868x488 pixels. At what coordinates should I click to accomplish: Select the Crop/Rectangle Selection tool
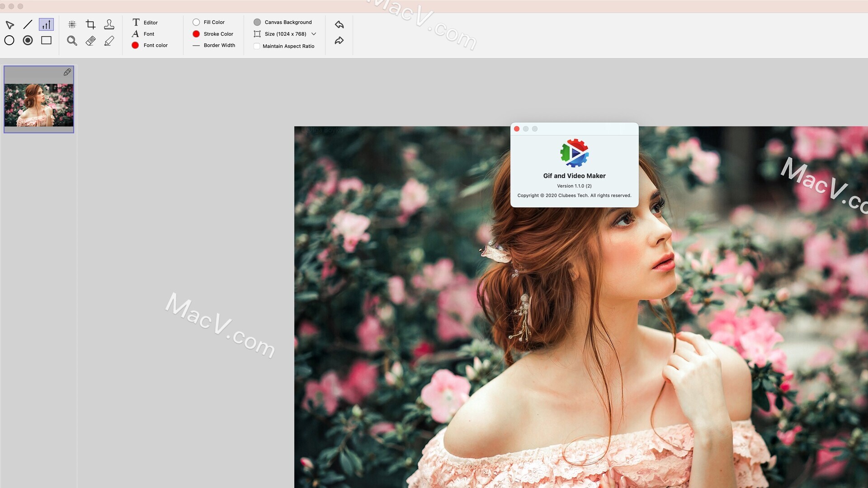coord(90,24)
